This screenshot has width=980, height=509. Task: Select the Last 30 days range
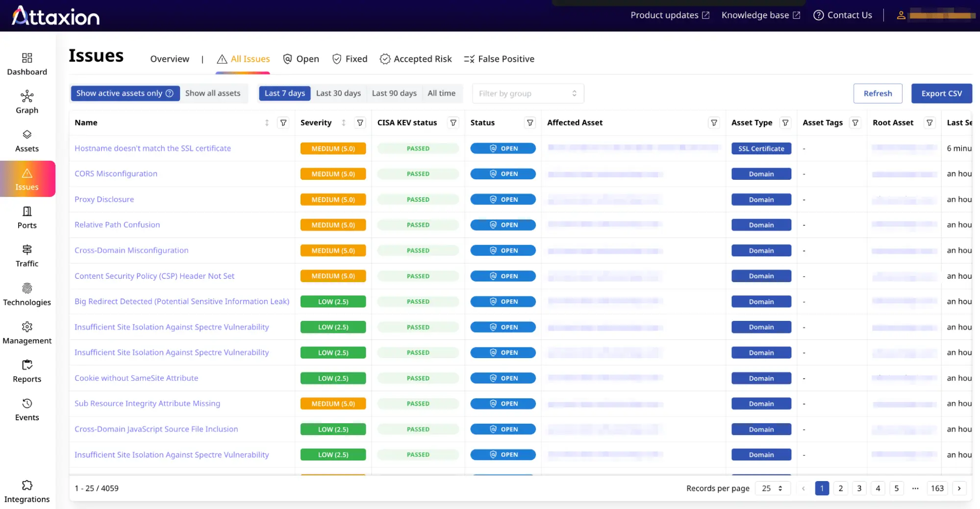click(x=338, y=93)
